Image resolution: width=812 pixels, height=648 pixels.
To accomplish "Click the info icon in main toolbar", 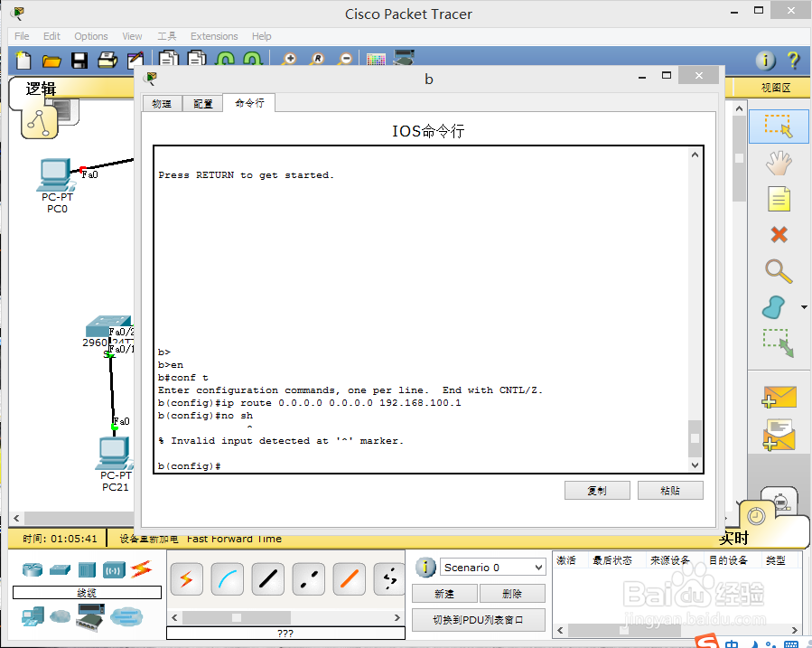I will click(765, 61).
